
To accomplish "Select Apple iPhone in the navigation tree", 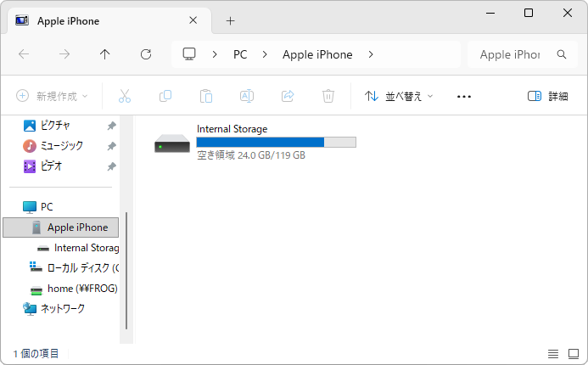I will pos(61,227).
